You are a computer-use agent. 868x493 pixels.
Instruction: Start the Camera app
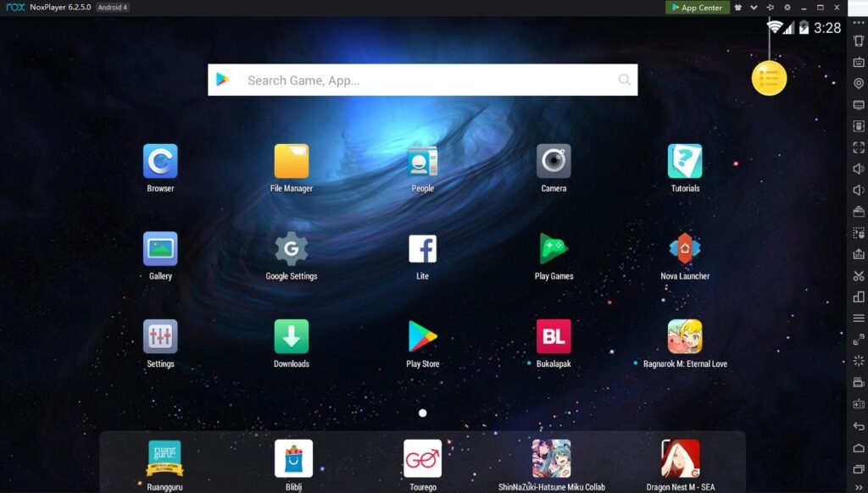pos(554,161)
